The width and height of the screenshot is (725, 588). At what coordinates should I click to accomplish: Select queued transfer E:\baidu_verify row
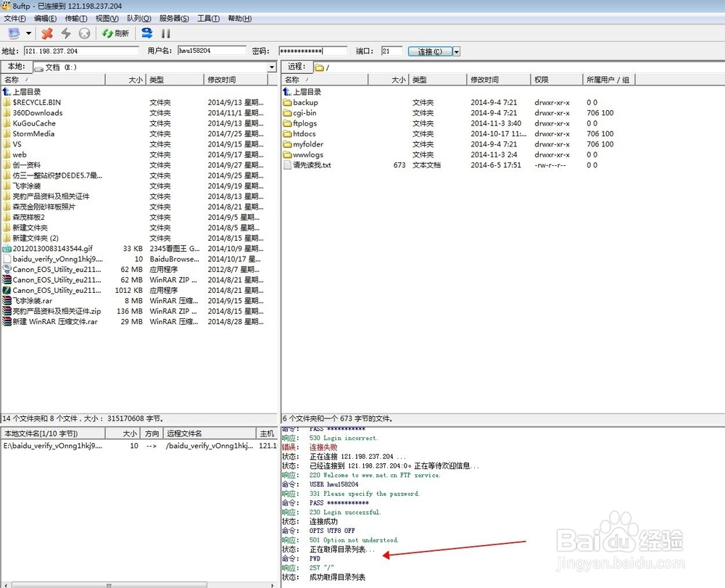138,446
